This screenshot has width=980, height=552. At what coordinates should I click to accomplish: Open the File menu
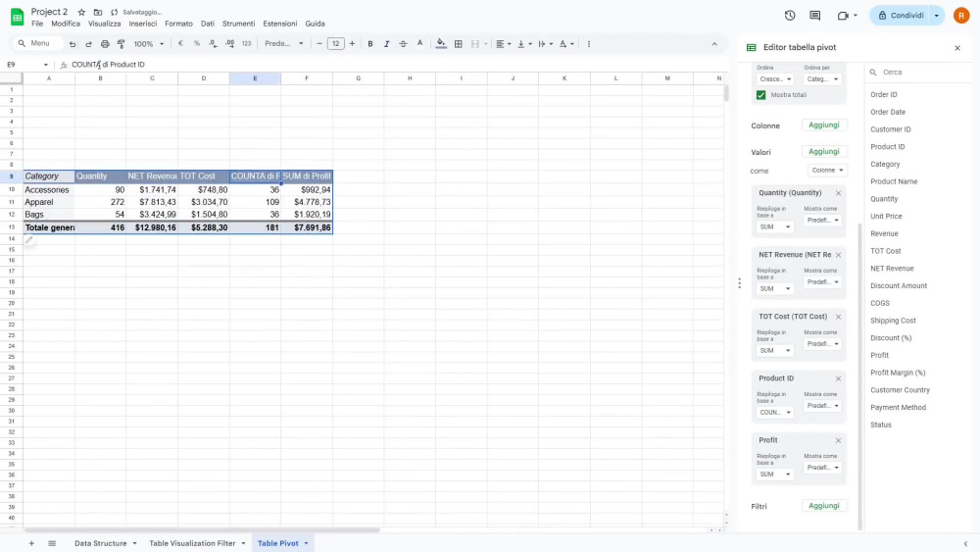(37, 24)
